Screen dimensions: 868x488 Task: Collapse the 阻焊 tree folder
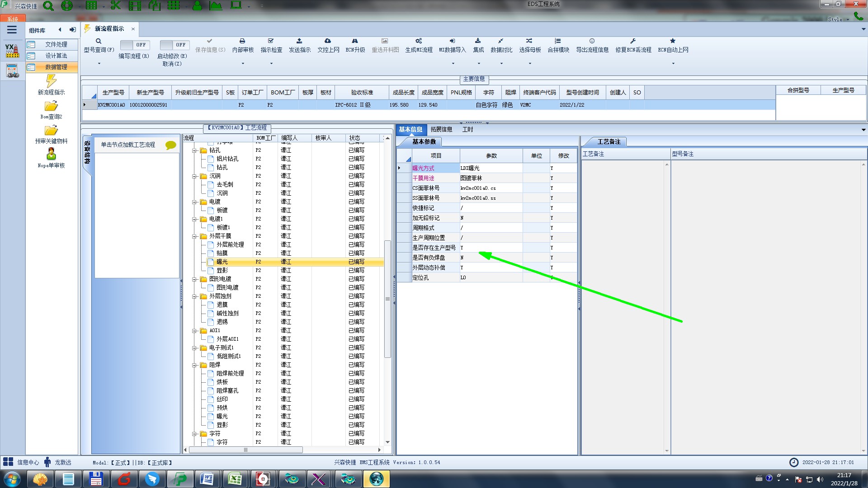[195, 365]
